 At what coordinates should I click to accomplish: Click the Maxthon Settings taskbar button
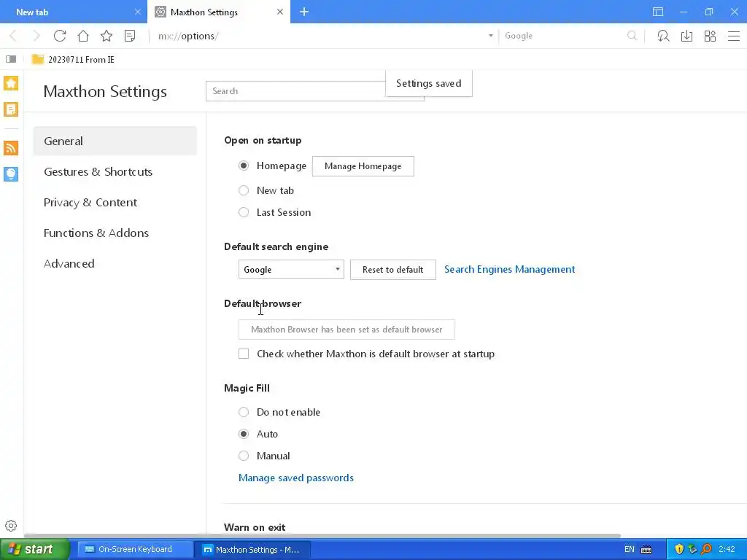(x=252, y=550)
